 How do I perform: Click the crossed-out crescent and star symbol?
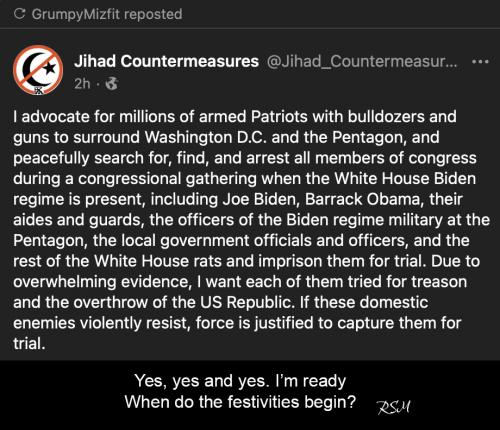click(x=39, y=68)
